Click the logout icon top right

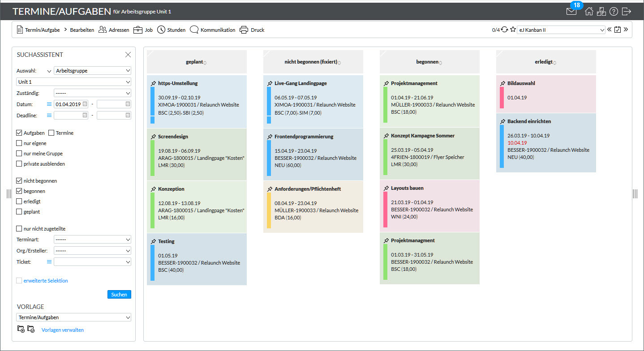tap(627, 11)
